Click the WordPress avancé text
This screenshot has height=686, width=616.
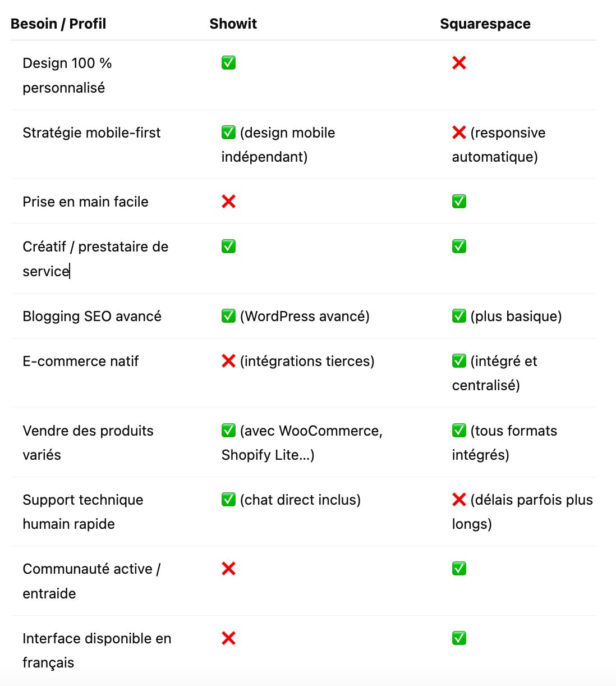(305, 316)
